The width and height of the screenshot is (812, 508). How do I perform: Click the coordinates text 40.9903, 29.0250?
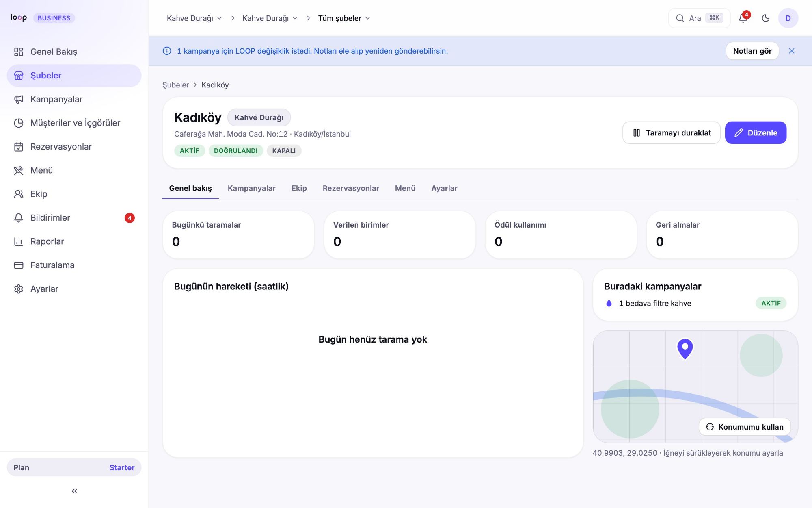point(624,453)
